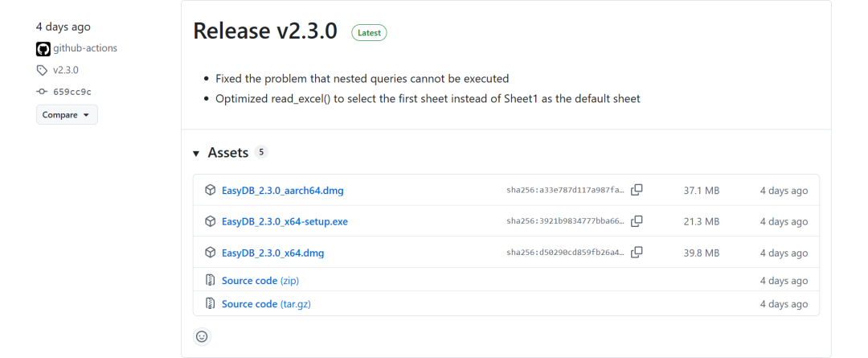The width and height of the screenshot is (868, 358).
Task: Click the smiley add reaction icon
Action: click(x=202, y=336)
